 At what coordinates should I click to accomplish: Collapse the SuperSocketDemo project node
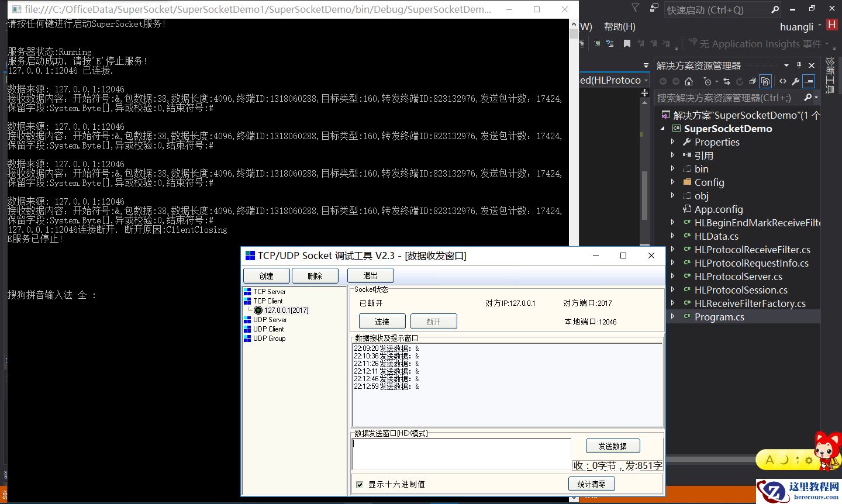point(663,129)
